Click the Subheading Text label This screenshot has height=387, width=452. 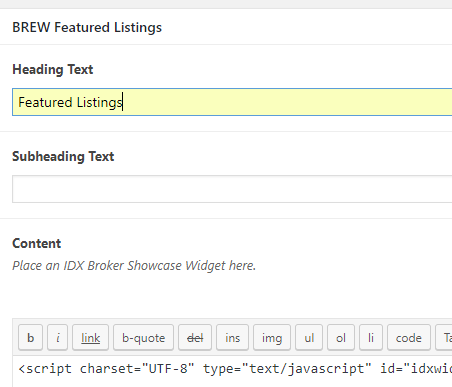[x=63, y=156]
